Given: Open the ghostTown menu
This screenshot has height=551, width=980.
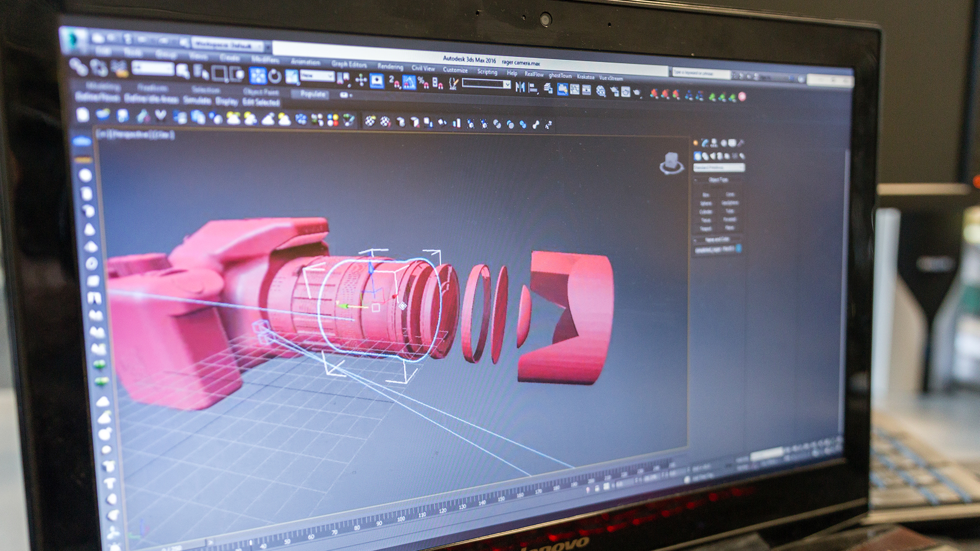Looking at the screenshot, I should click(x=560, y=76).
